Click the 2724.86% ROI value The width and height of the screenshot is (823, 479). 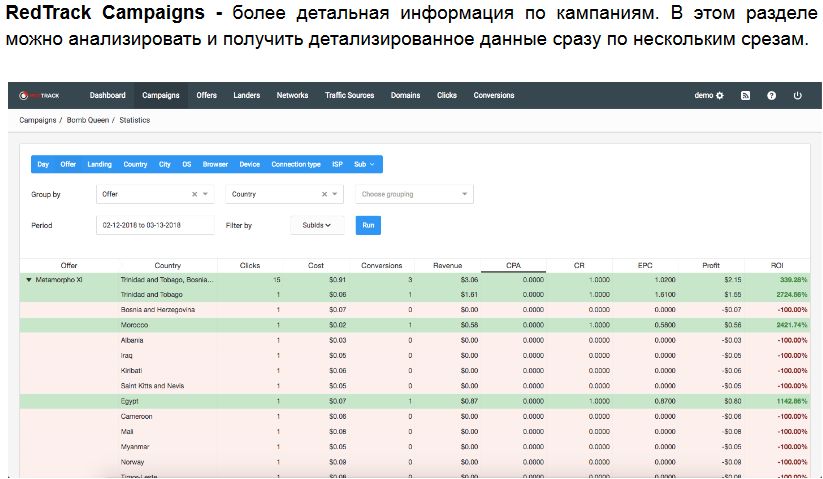point(792,295)
